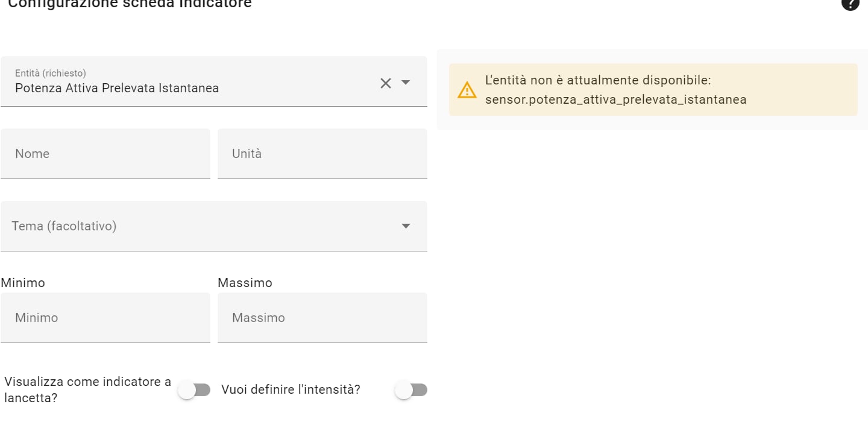Expand the Tema (facoltativo) dropdown arrow
Screen dimensions: 868x442
(406, 226)
